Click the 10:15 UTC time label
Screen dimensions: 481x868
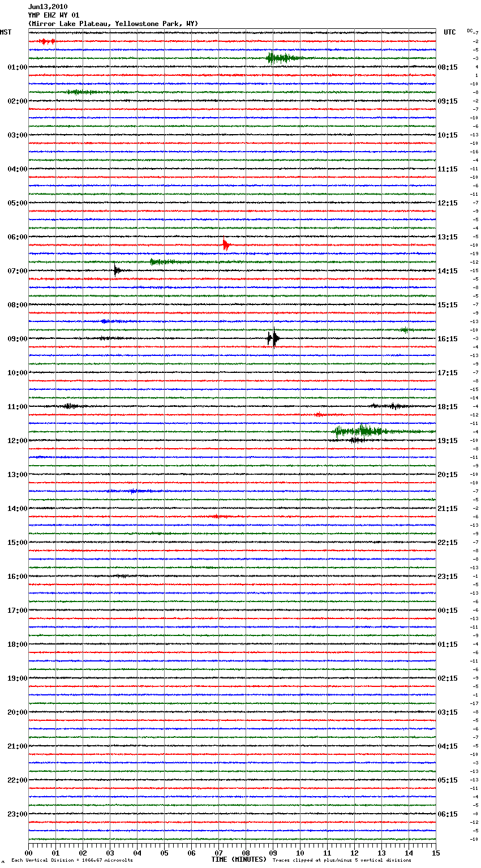tap(448, 135)
